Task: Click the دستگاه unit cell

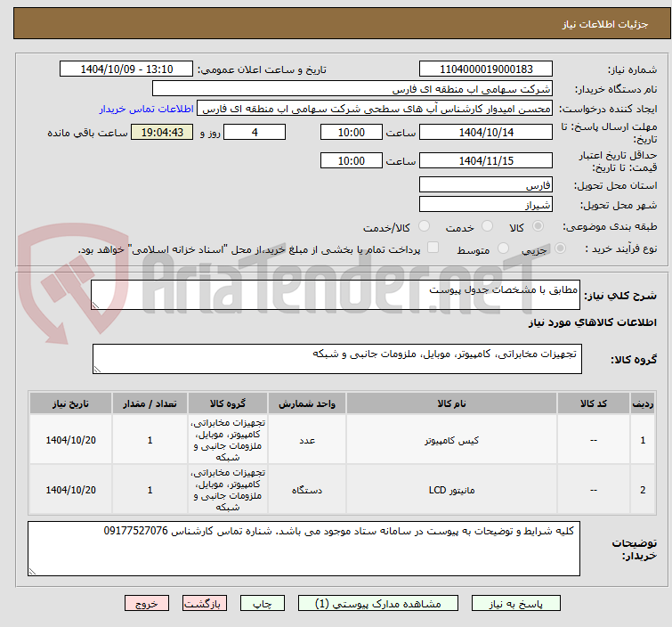Action: 307,490
